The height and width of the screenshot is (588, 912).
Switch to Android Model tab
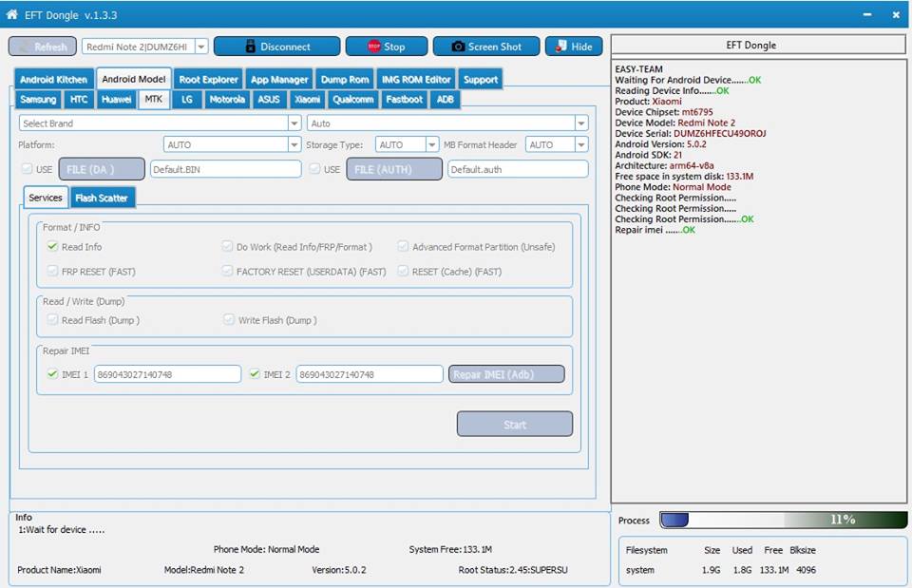tap(134, 79)
